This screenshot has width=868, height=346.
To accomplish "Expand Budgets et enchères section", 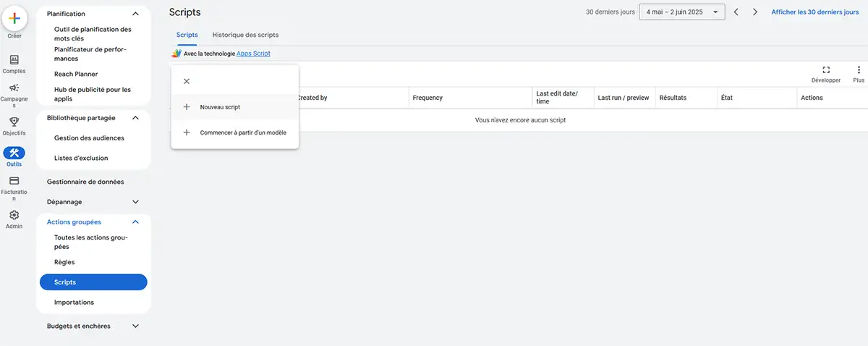I will pos(135,326).
